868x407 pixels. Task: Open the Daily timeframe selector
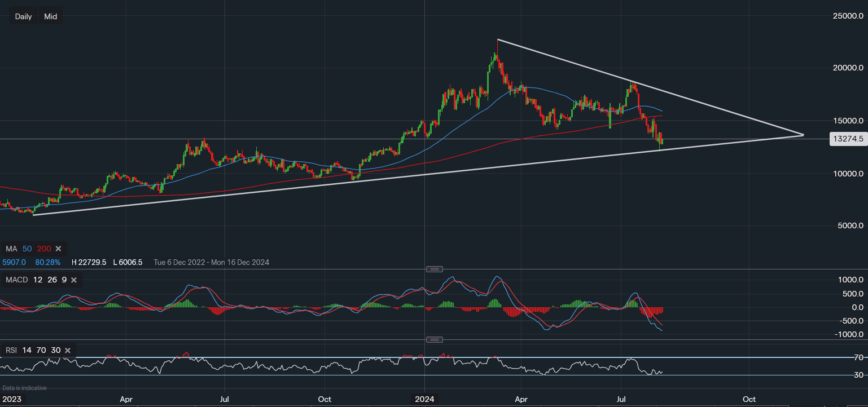(x=23, y=16)
